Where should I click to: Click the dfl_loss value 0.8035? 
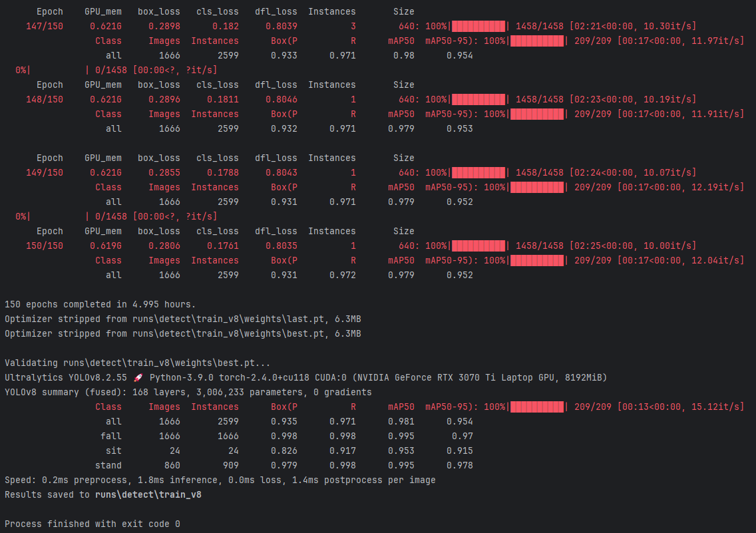282,246
